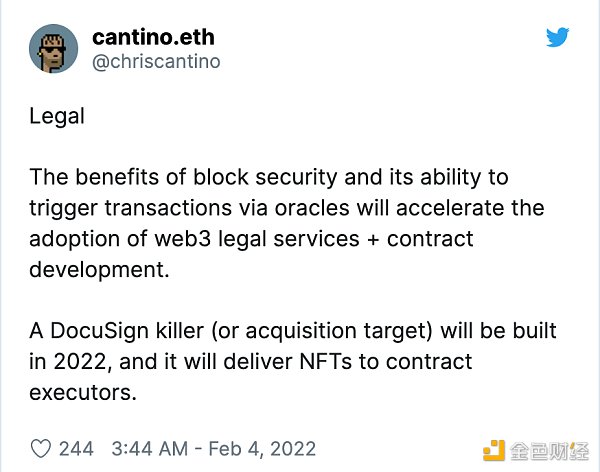Open the cantino.eth display name
The width and height of the screenshot is (600, 472).
[x=153, y=37]
